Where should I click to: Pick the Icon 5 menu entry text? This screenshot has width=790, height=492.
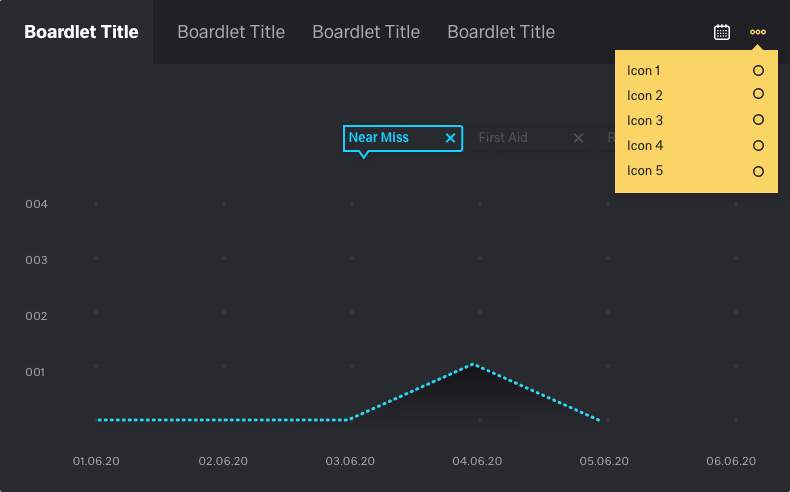(x=645, y=171)
